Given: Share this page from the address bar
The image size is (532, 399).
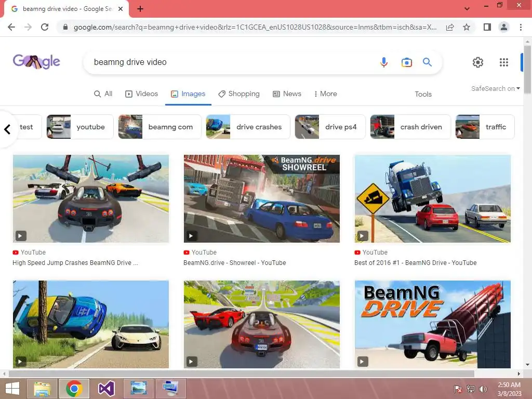Looking at the screenshot, I should pyautogui.click(x=450, y=27).
